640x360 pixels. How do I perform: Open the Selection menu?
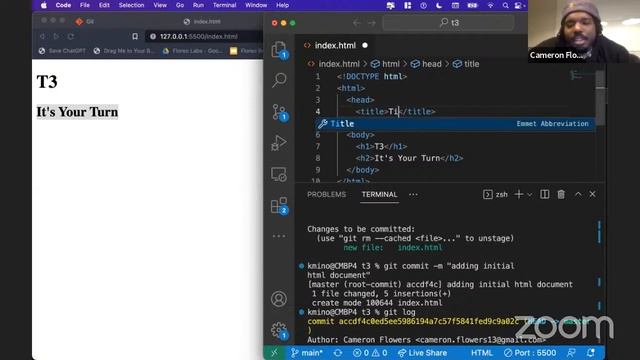pyautogui.click(x=131, y=5)
